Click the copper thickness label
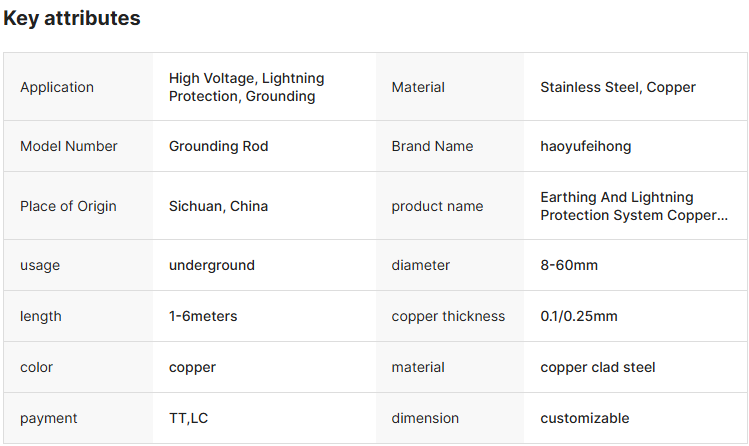749x446 pixels. [448, 316]
